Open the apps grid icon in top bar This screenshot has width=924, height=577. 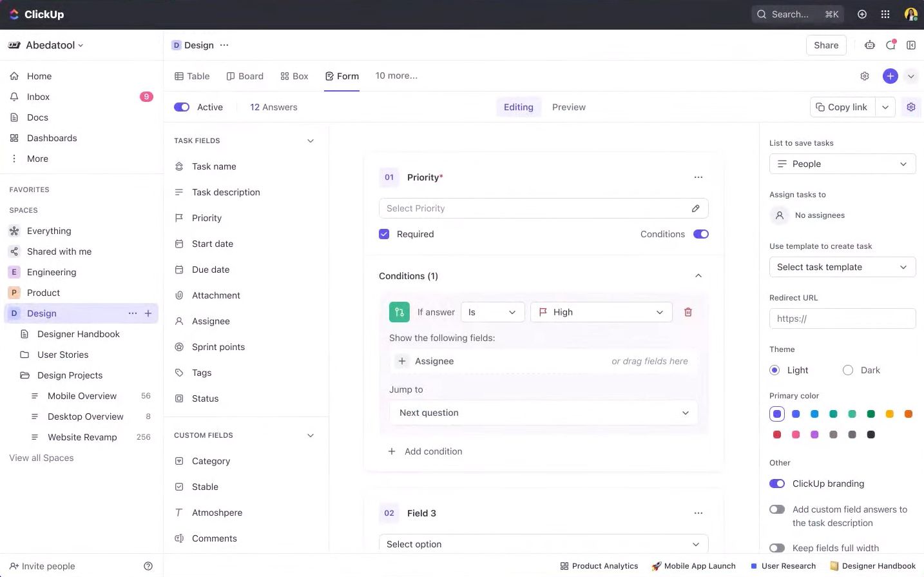tap(885, 14)
